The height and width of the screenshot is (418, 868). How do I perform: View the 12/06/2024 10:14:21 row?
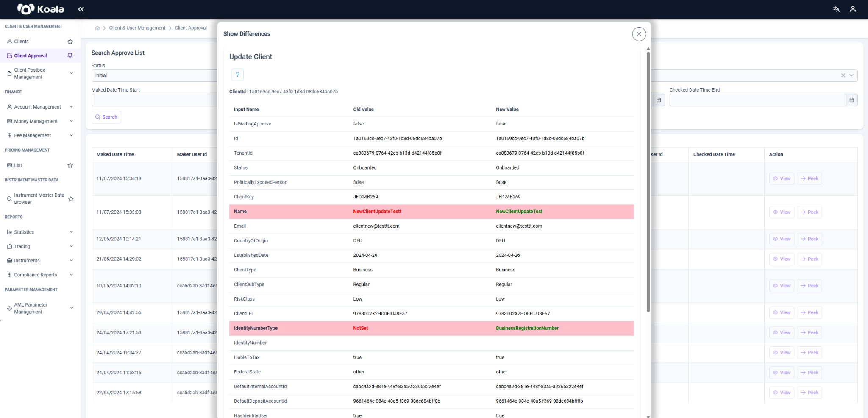782,239
